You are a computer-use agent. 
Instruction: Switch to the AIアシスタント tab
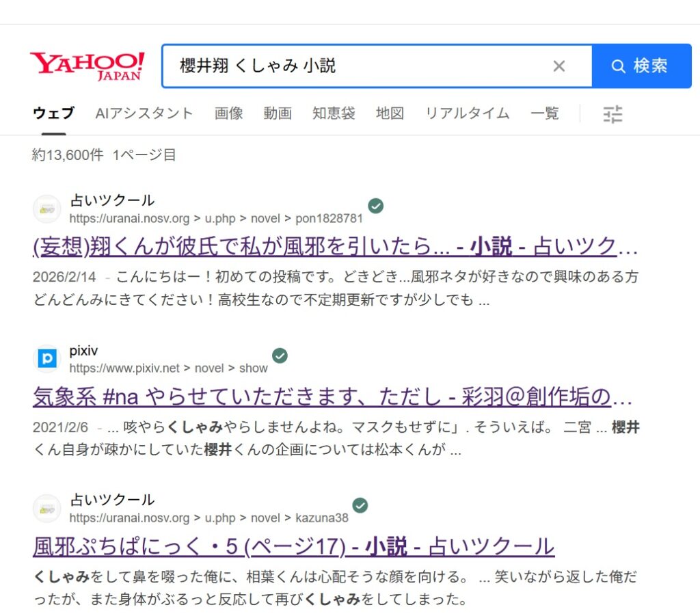tap(144, 113)
